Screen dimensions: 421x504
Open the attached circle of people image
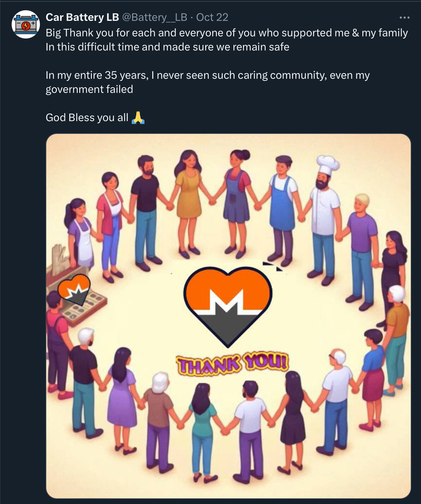point(229,316)
